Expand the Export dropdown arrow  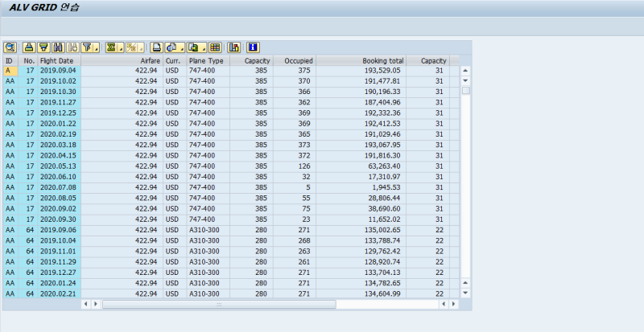tap(204, 48)
